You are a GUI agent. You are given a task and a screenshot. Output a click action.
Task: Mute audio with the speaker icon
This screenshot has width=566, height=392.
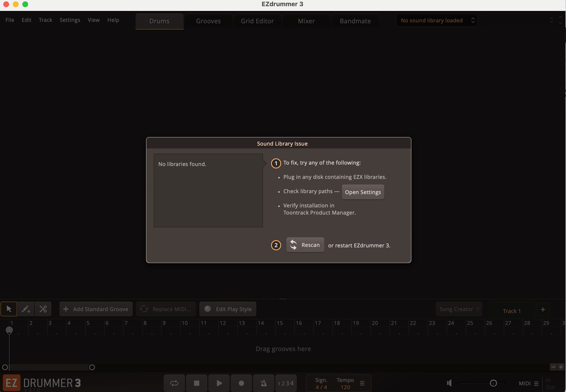449,383
